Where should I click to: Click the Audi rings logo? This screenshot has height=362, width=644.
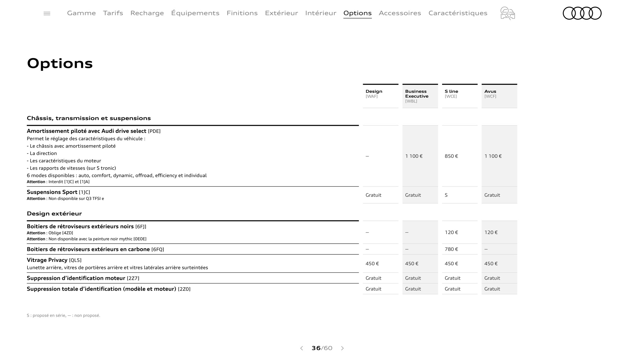[582, 13]
